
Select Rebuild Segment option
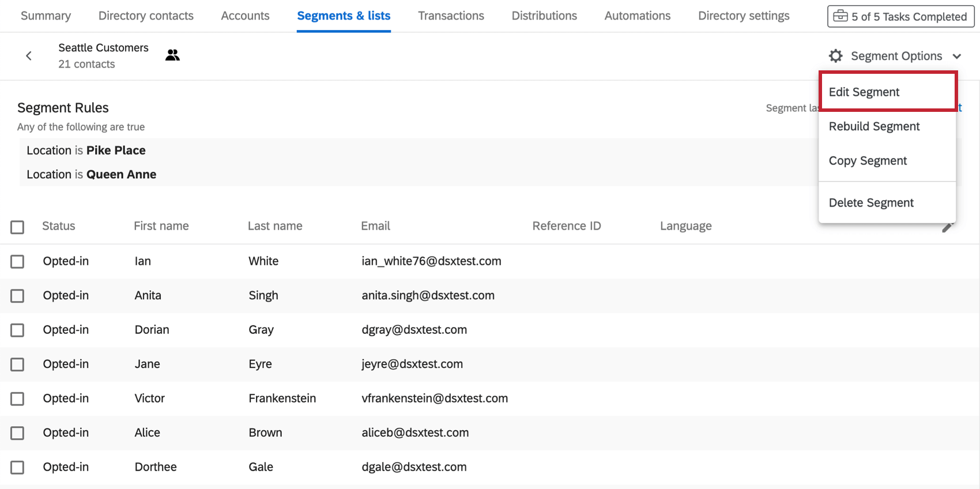coord(874,126)
